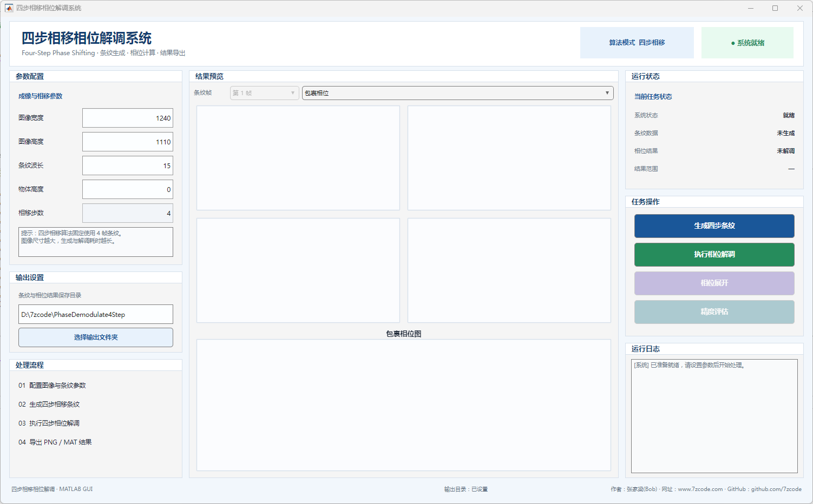This screenshot has height=504, width=813.
Task: Click step 02 生成四步相移条纹
Action: pyautogui.click(x=49, y=404)
